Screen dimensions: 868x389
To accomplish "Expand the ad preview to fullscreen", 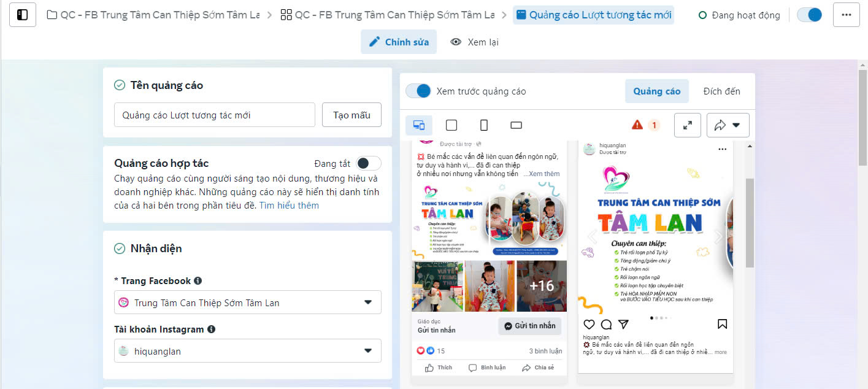I will [x=688, y=125].
